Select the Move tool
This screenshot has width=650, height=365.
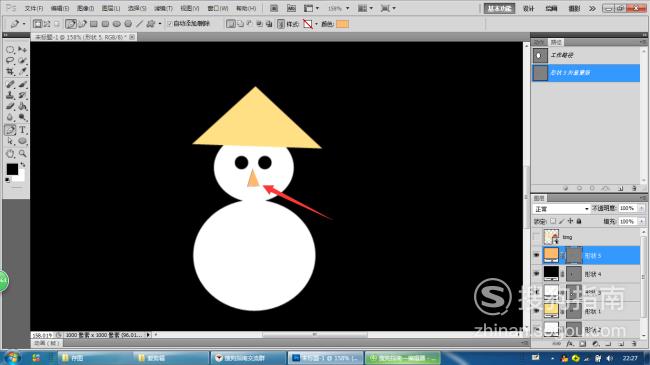click(x=22, y=50)
